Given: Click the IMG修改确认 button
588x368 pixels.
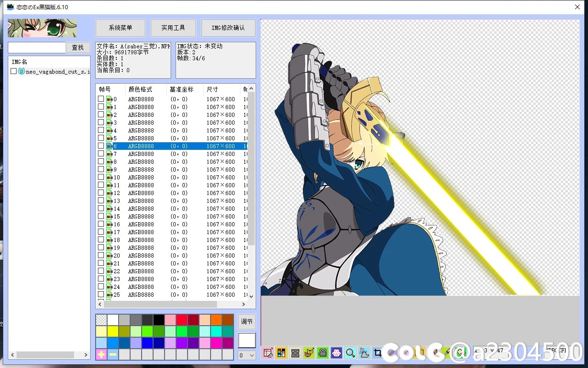Looking at the screenshot, I should pos(228,28).
